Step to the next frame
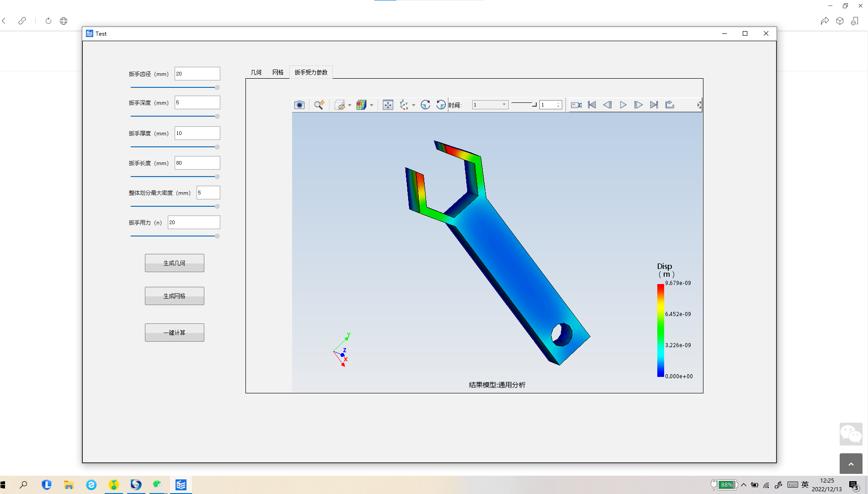 point(639,105)
